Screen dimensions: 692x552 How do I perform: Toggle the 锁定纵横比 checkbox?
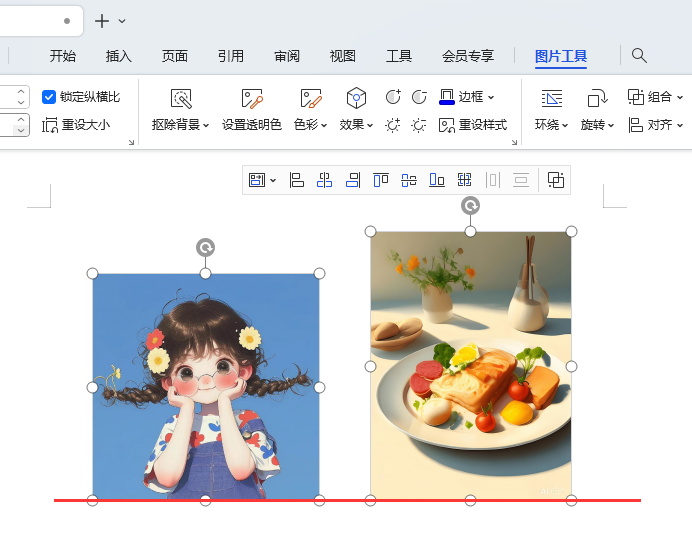49,97
